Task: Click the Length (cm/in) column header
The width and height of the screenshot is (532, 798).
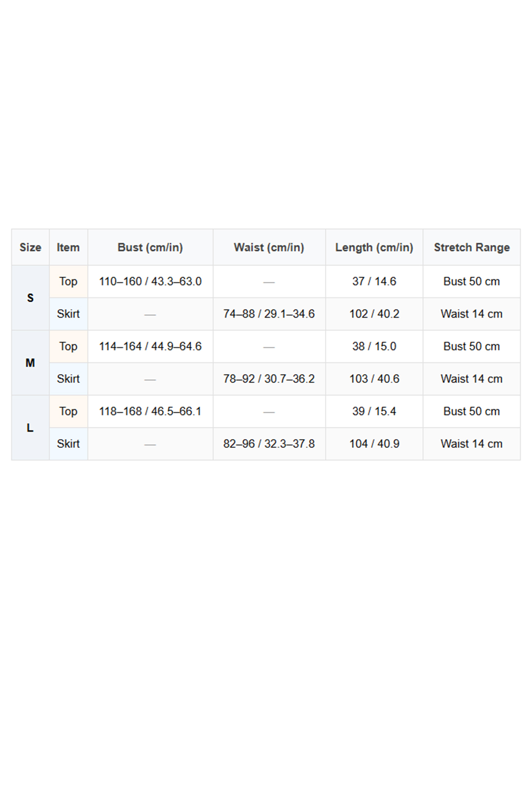Action: pos(374,247)
